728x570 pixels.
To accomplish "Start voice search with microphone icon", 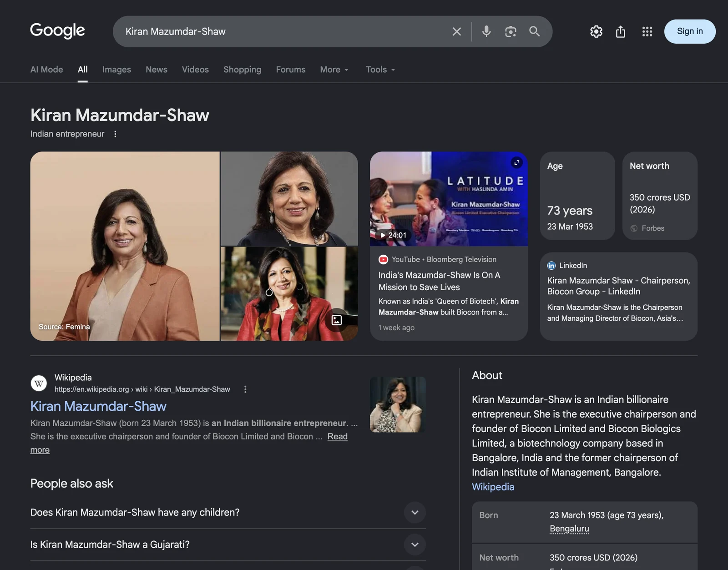I will [x=486, y=31].
